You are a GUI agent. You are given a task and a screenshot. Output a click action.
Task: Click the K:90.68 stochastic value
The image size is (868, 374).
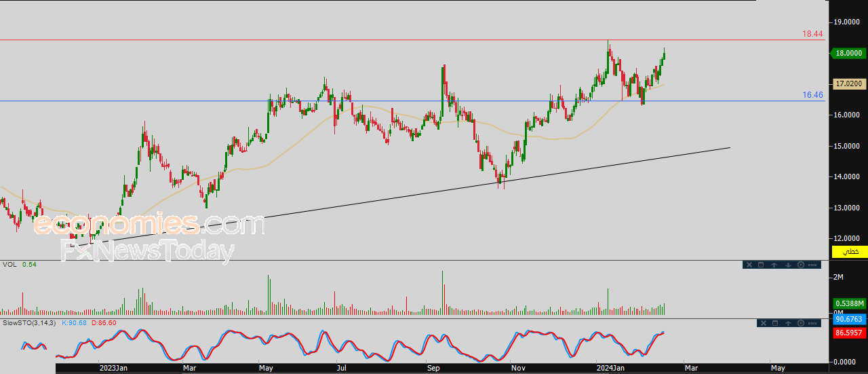(x=75, y=323)
